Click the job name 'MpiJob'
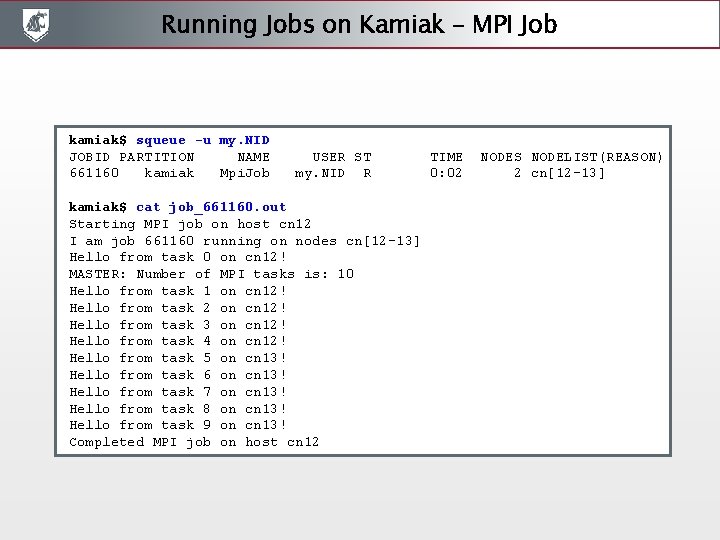Screen dimensions: 720x540 click(x=244, y=174)
